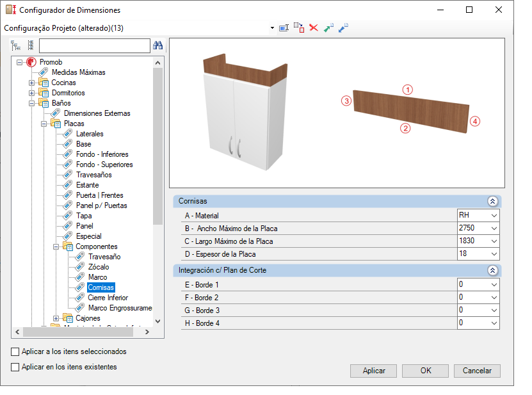
Task: Click the copy configuration icon
Action: pyautogui.click(x=299, y=28)
